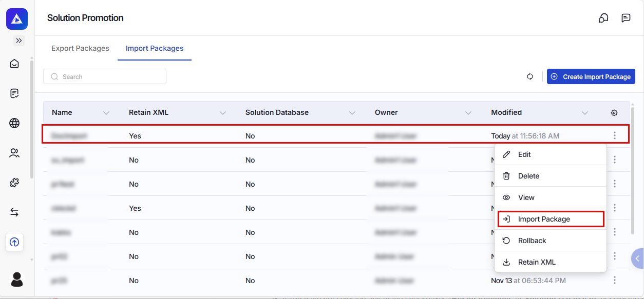
Task: Open the table column settings gear
Action: pos(614,113)
